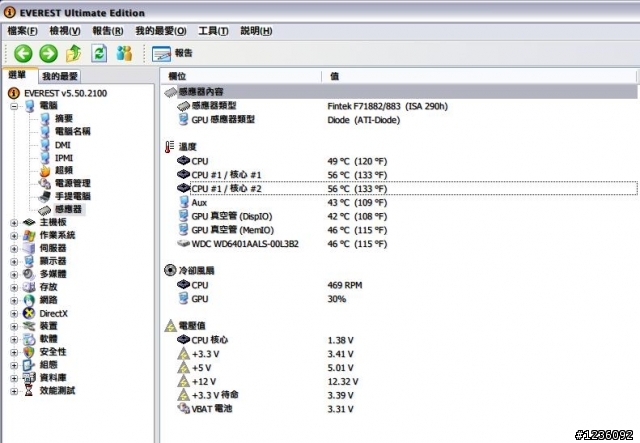Viewport: 640px width, 443px height.
Task: Switch to the 我的最愛 tab
Action: point(60,76)
